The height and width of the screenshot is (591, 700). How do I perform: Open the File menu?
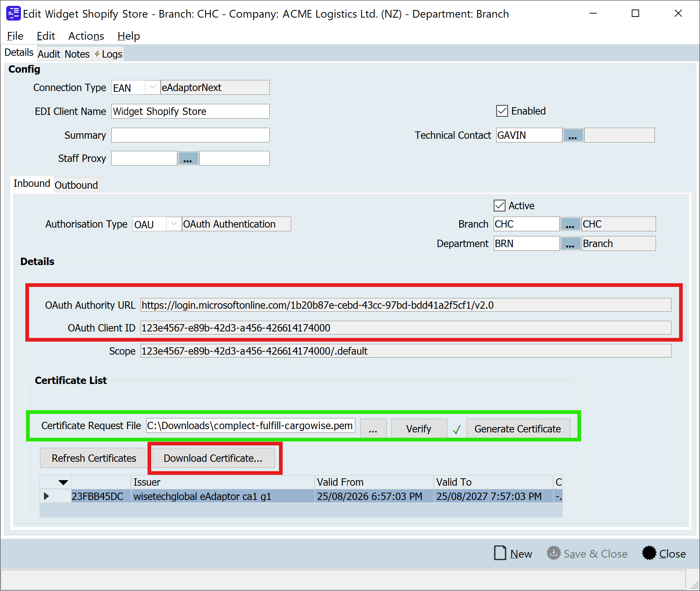(x=15, y=36)
